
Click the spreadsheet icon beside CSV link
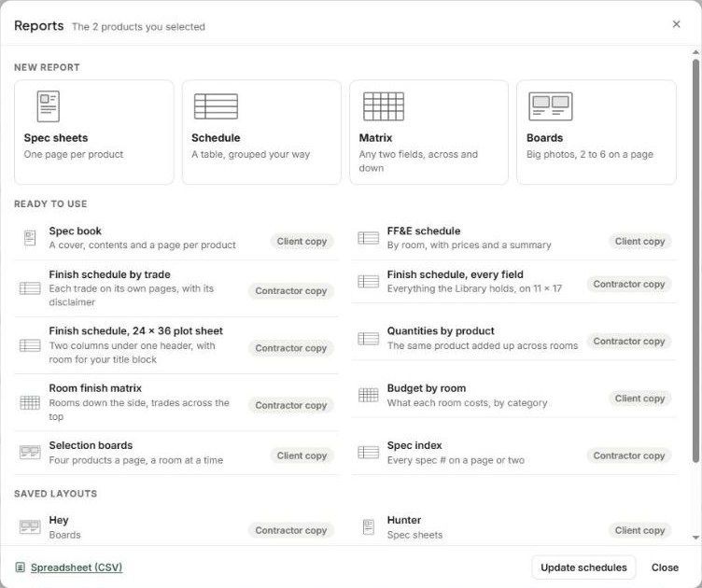coord(21,567)
